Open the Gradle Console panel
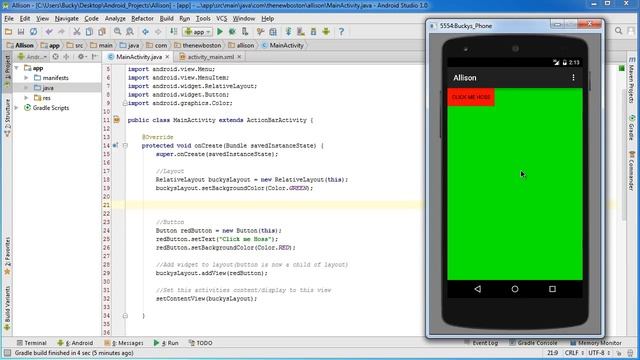 [533, 343]
